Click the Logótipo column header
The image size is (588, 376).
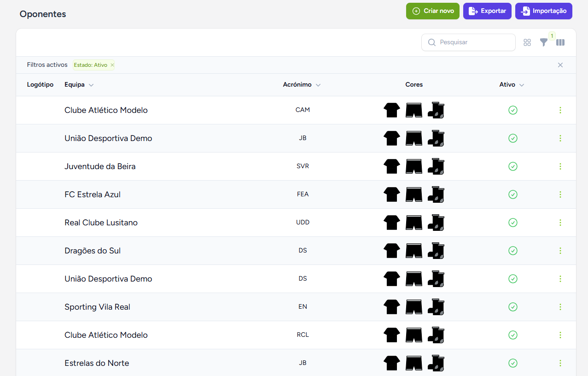click(x=40, y=85)
